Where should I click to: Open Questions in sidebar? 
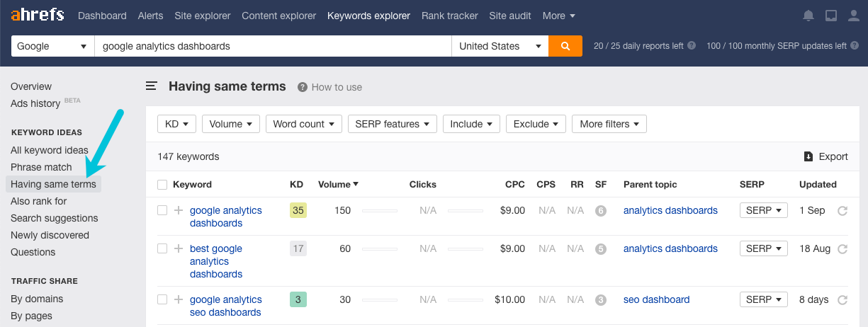click(33, 252)
